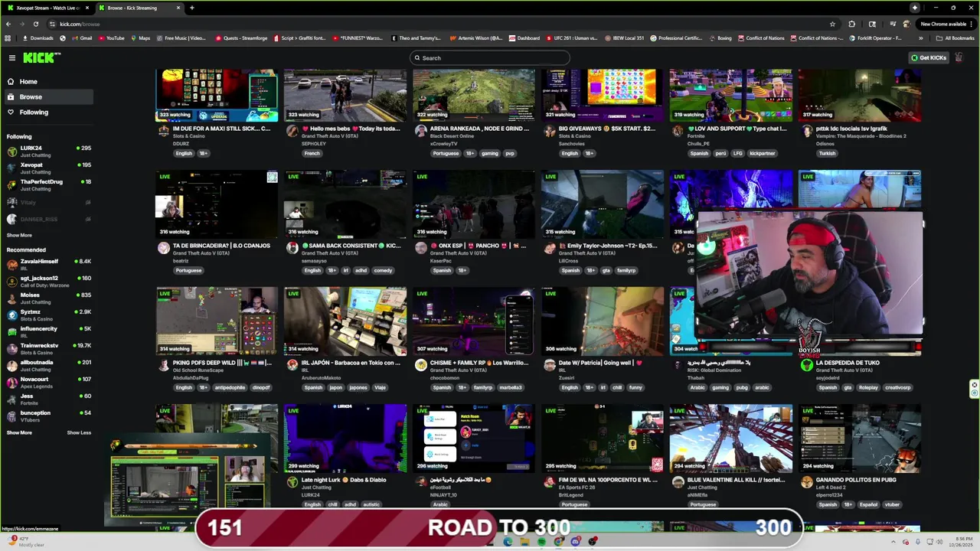Open the chocobomon channel avatar
The width and height of the screenshot is (980, 551).
pyautogui.click(x=420, y=365)
